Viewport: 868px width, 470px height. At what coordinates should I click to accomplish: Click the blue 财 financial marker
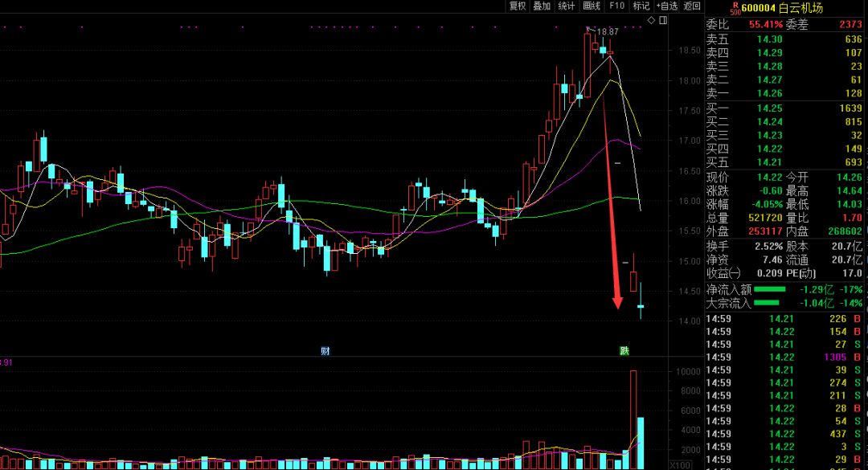pyautogui.click(x=325, y=351)
